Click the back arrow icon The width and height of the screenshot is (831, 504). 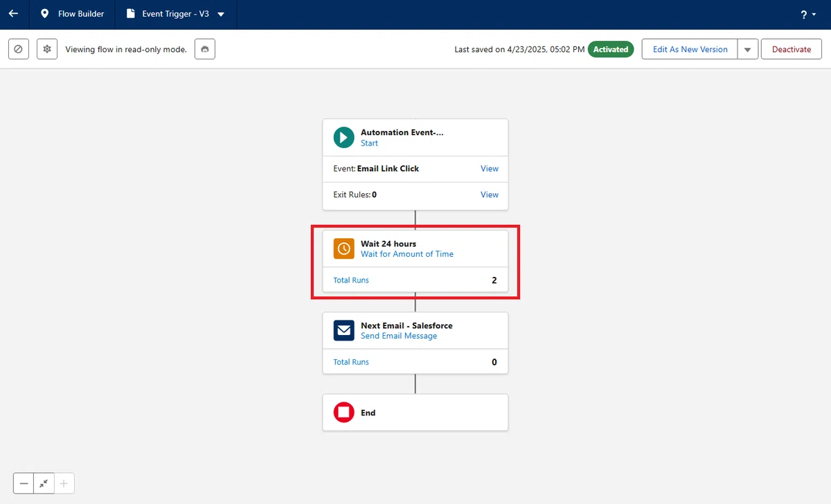(x=13, y=14)
